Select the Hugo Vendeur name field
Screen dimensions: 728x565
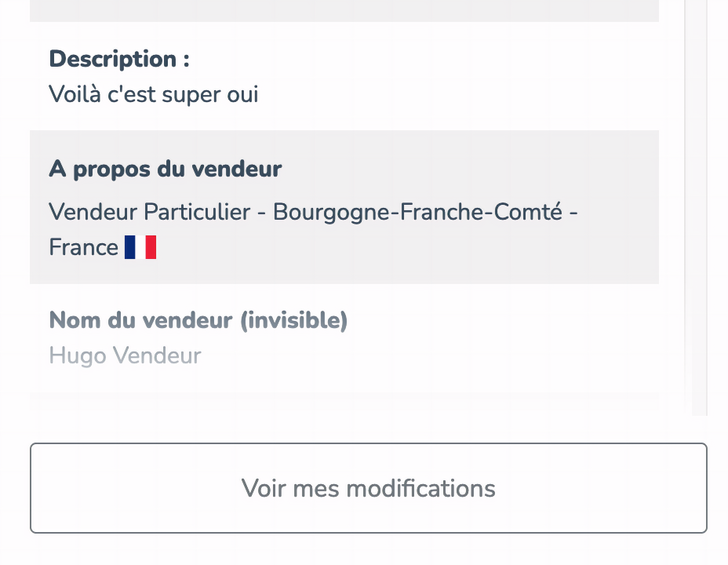[x=125, y=355]
